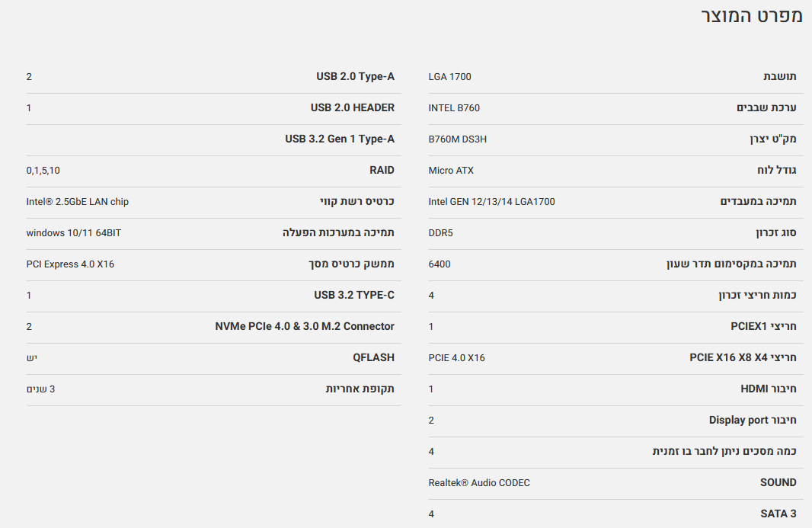Select the DDR5 memory type value
Screen dimensions: 812x528
[x=441, y=233]
